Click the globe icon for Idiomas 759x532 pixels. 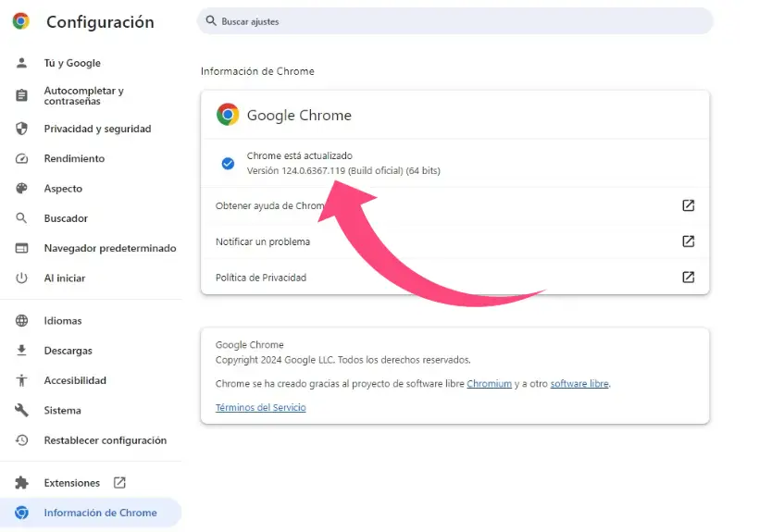tap(21, 321)
